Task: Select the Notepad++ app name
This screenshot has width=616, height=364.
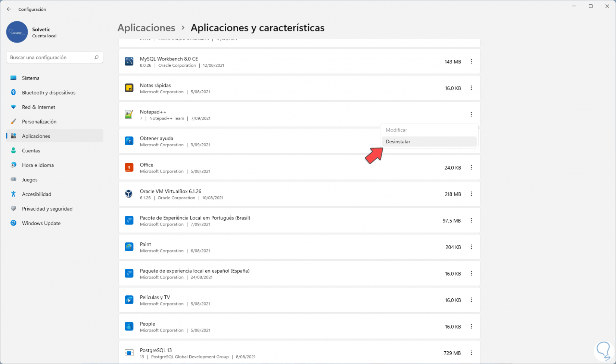Action: (153, 112)
